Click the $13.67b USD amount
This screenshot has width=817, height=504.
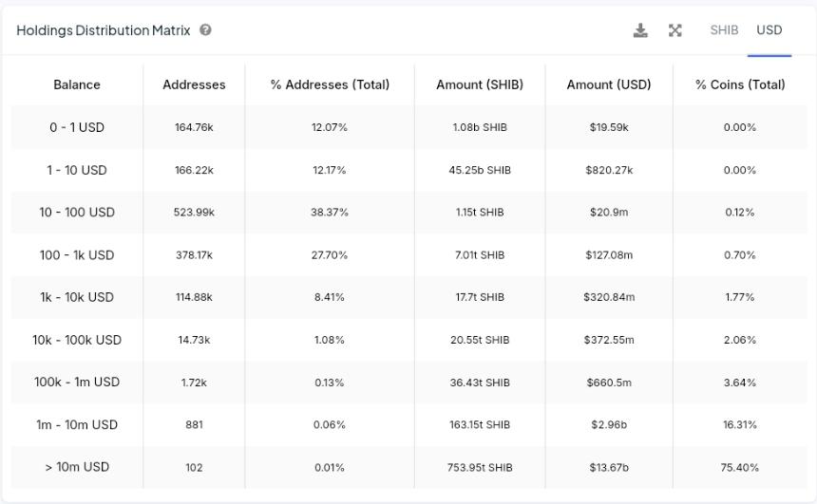point(609,468)
